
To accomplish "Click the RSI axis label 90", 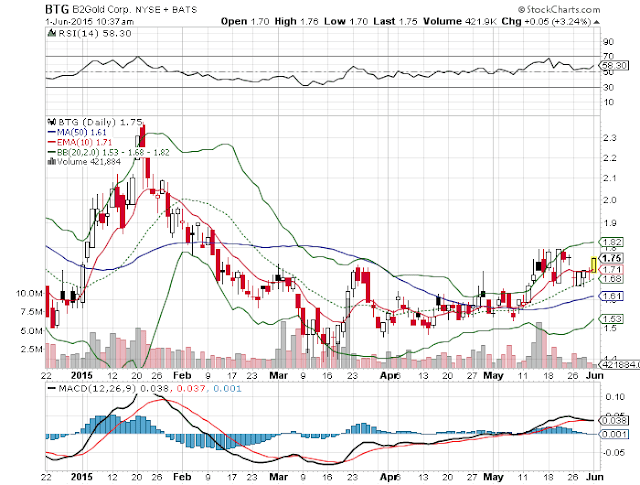I will (609, 42).
